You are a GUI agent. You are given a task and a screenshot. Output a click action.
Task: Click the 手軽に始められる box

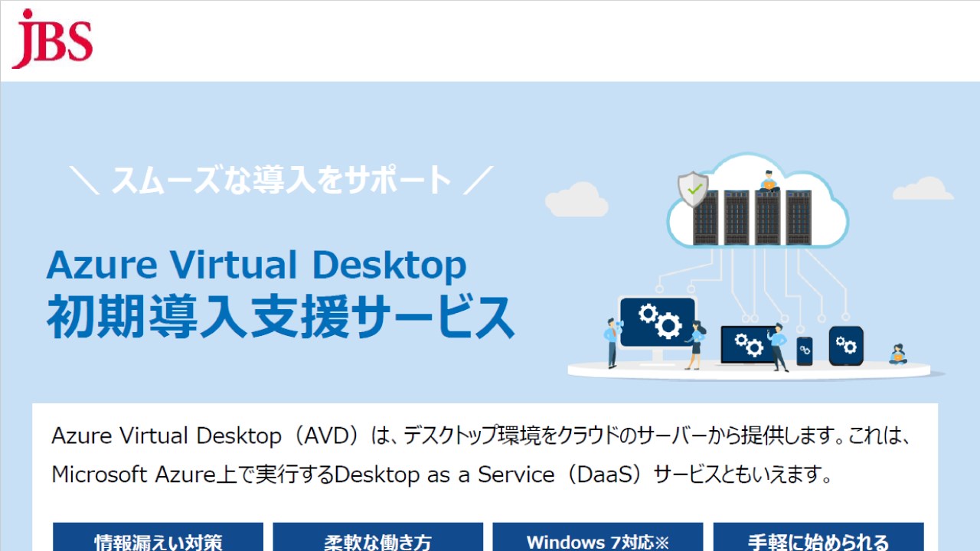point(818,537)
